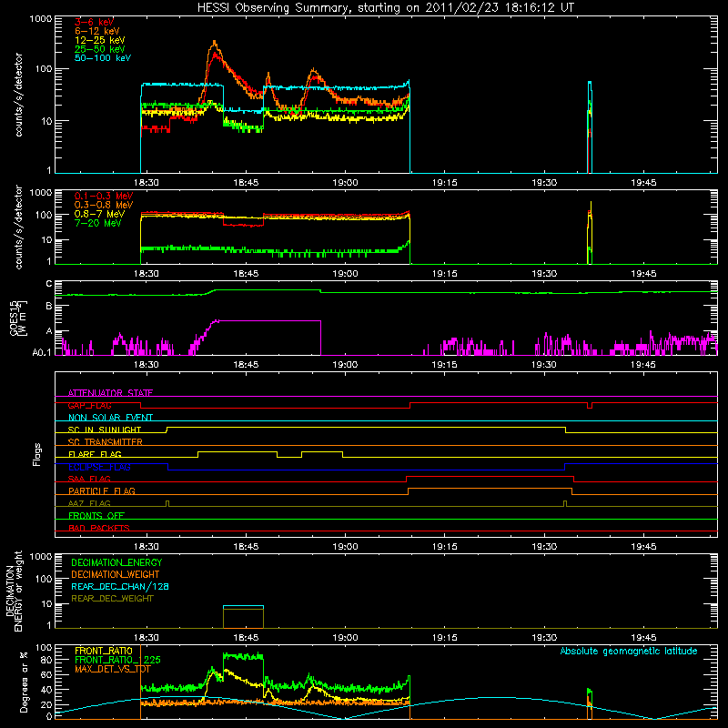Click the 18:30 tick label under the top plot
Viewport: 728px width, 728px height.
click(x=147, y=183)
